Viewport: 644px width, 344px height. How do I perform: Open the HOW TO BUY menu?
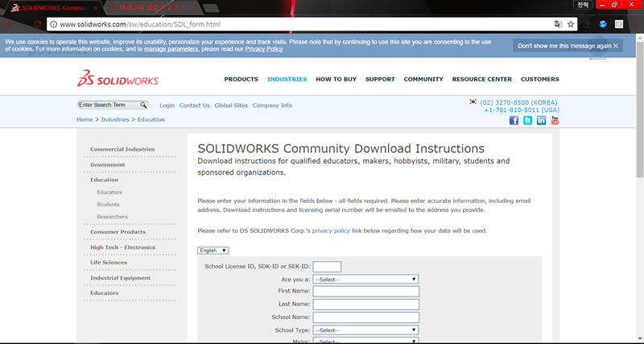(336, 79)
